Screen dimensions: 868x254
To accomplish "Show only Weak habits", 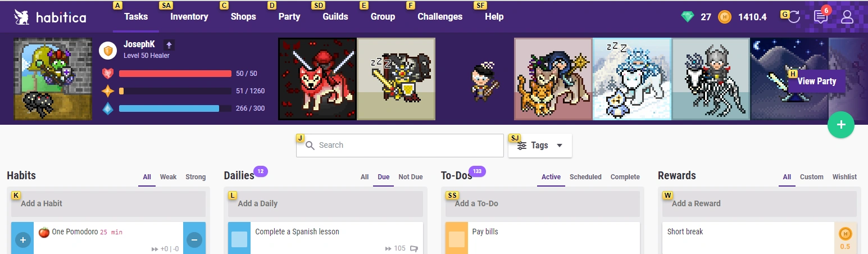I will [x=168, y=176].
